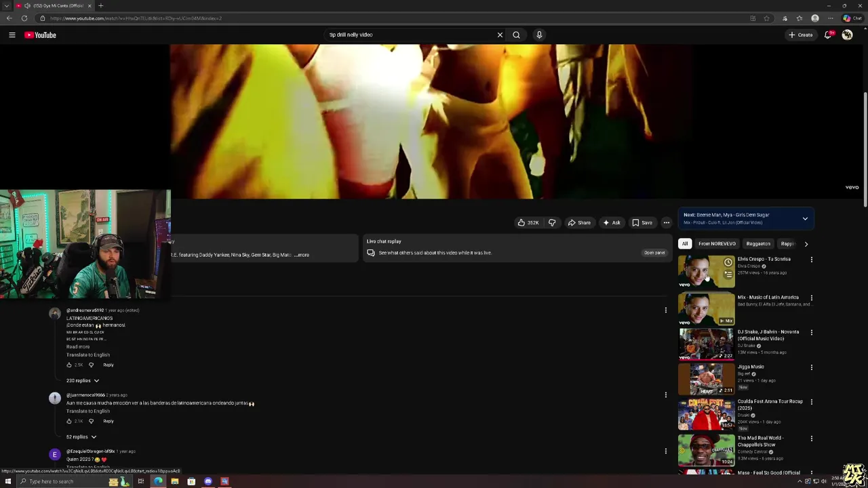This screenshot has height=488, width=868.
Task: Add Elvis Crespo video to Watch later
Action: (x=728, y=262)
